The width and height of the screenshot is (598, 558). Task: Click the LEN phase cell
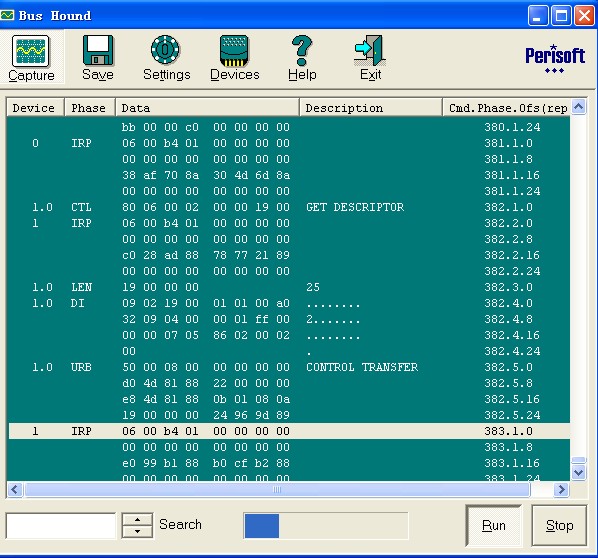(81, 287)
